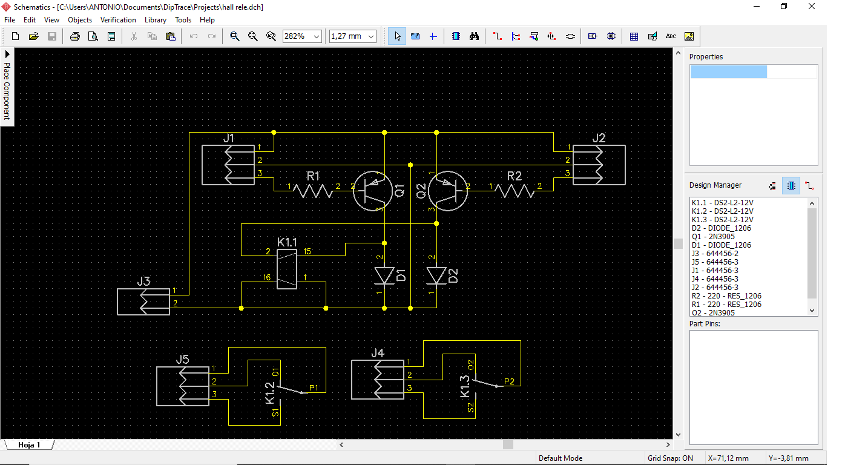The width and height of the screenshot is (868, 465).
Task: Select the place bus tool
Action: [x=516, y=36]
